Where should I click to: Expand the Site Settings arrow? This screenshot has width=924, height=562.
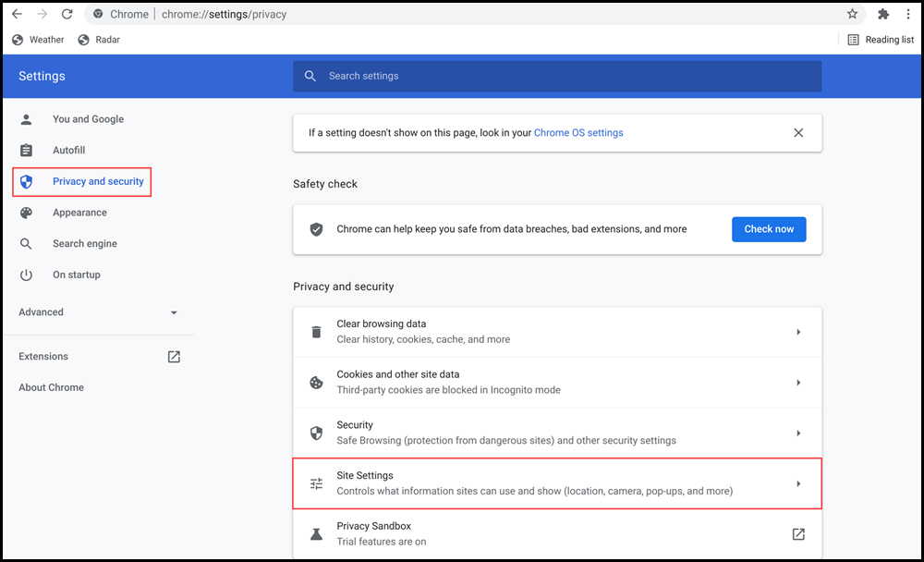coord(798,483)
